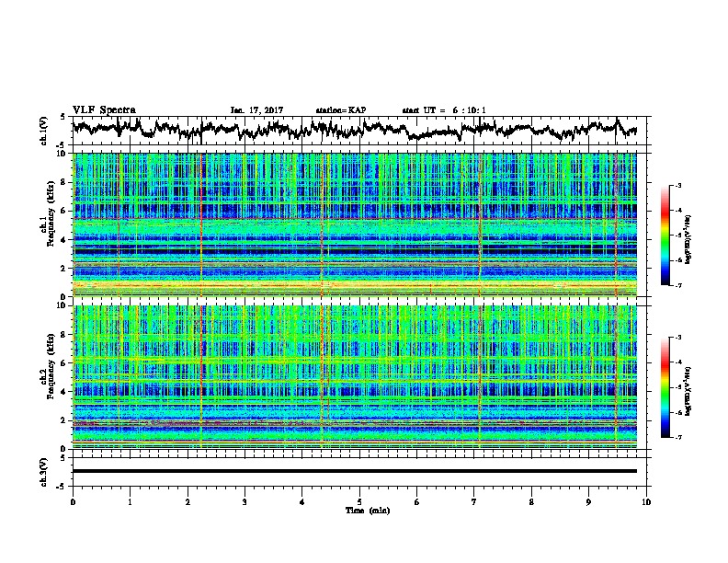This screenshot has width=728, height=563.
Task: Click time axis tick label "1"
Action: 130,501
